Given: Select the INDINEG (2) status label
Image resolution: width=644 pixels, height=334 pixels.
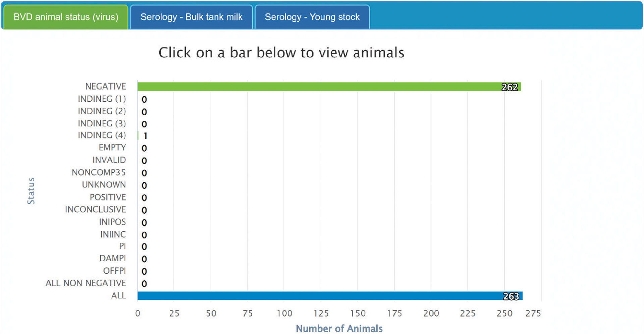Looking at the screenshot, I should (102, 111).
